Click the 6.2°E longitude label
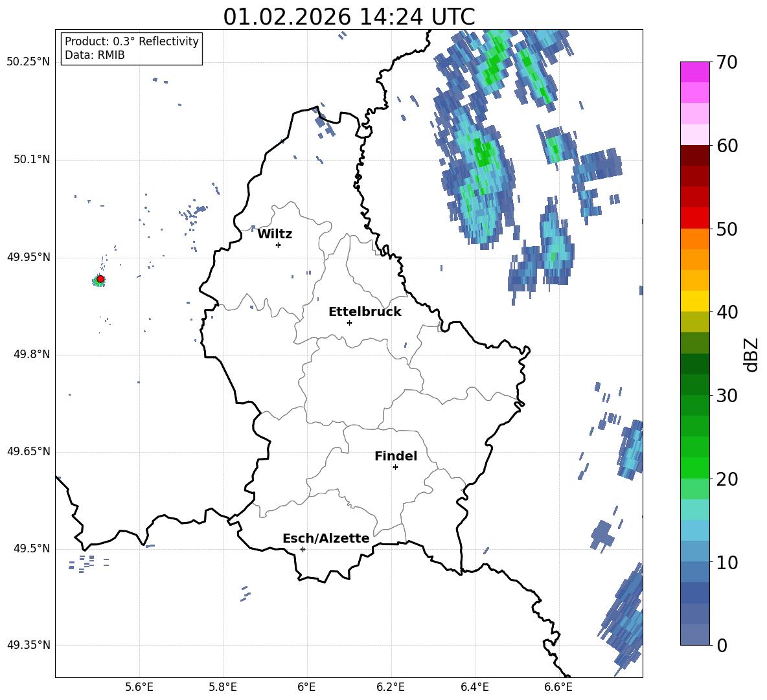Viewport: 767px width, 700px height. pyautogui.click(x=391, y=687)
